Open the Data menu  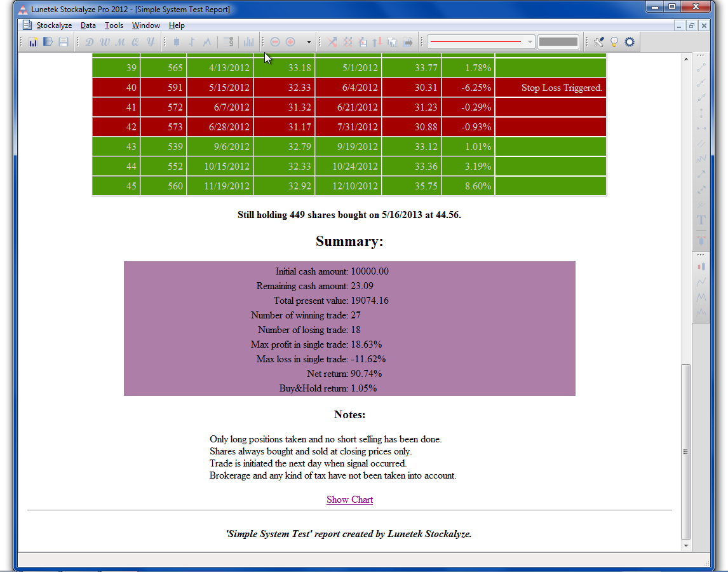point(88,25)
